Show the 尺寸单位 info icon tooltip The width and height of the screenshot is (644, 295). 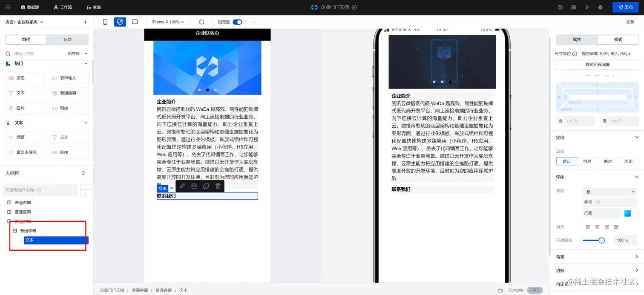(x=575, y=54)
